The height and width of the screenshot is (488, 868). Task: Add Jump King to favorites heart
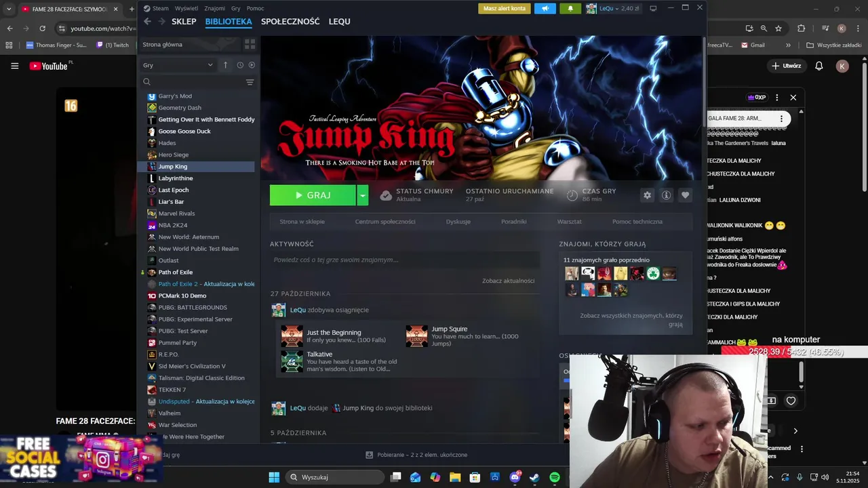[x=685, y=195]
